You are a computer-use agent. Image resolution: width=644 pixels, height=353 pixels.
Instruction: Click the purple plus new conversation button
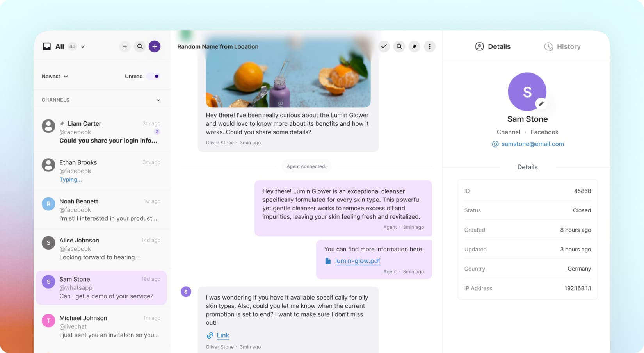155,46
